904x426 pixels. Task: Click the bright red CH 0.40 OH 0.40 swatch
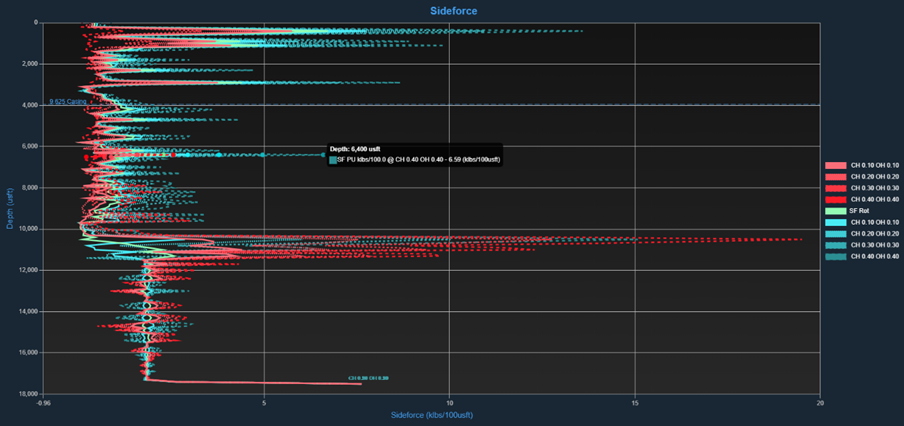(x=835, y=200)
